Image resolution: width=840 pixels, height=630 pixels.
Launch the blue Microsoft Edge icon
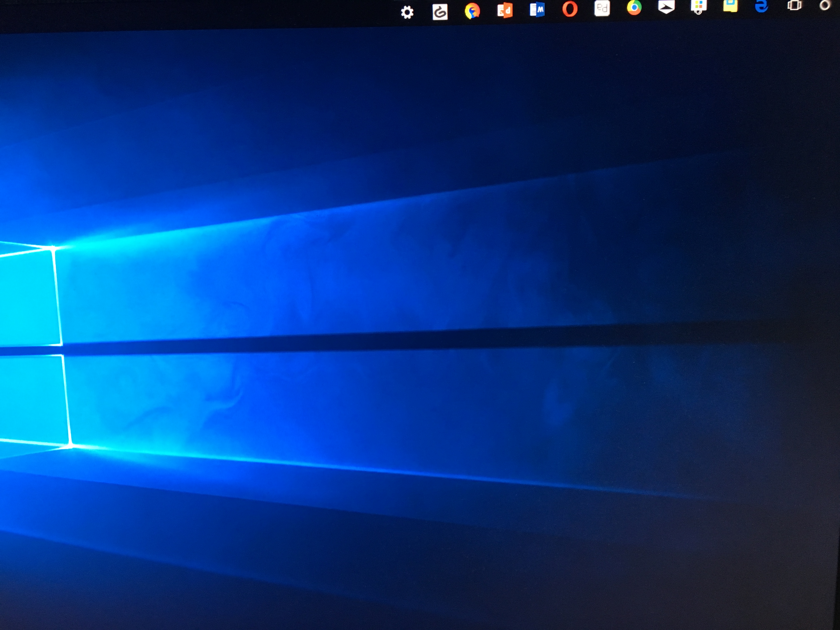point(761,5)
